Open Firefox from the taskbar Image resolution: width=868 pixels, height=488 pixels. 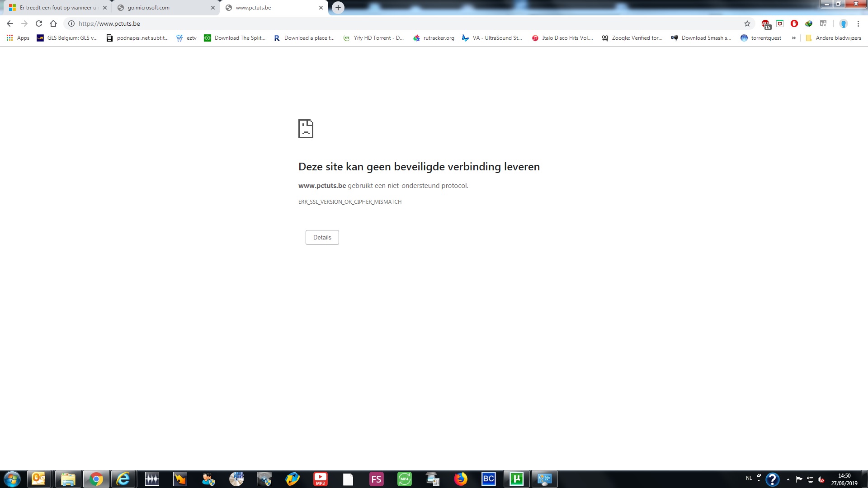(x=461, y=479)
